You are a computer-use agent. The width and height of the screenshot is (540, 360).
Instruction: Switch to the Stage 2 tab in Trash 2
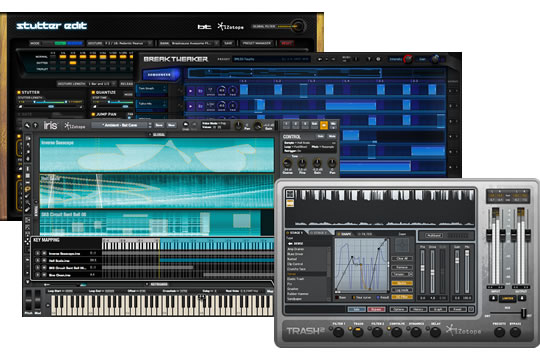coord(319,233)
